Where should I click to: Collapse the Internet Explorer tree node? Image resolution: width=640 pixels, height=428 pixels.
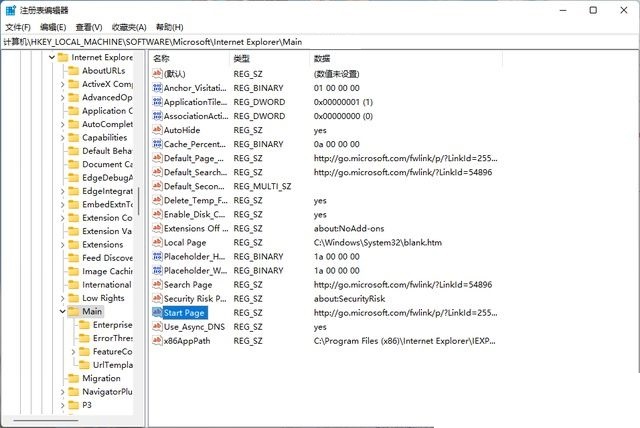coord(52,58)
